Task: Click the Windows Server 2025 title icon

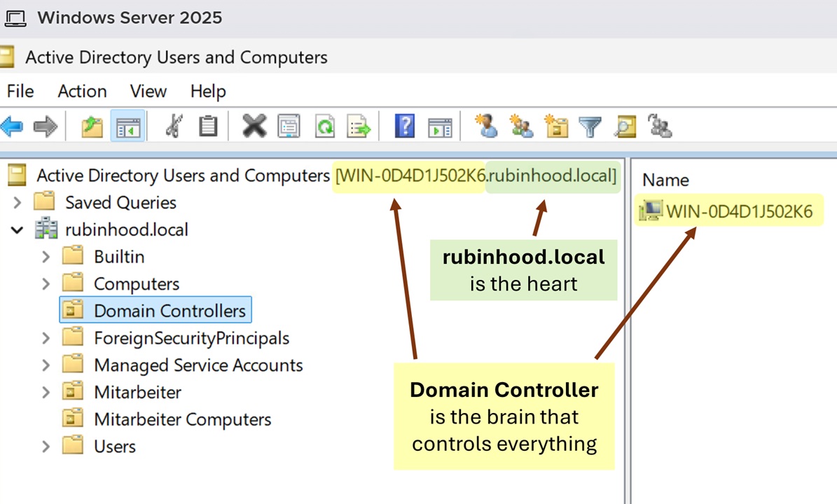Action: coord(15,18)
